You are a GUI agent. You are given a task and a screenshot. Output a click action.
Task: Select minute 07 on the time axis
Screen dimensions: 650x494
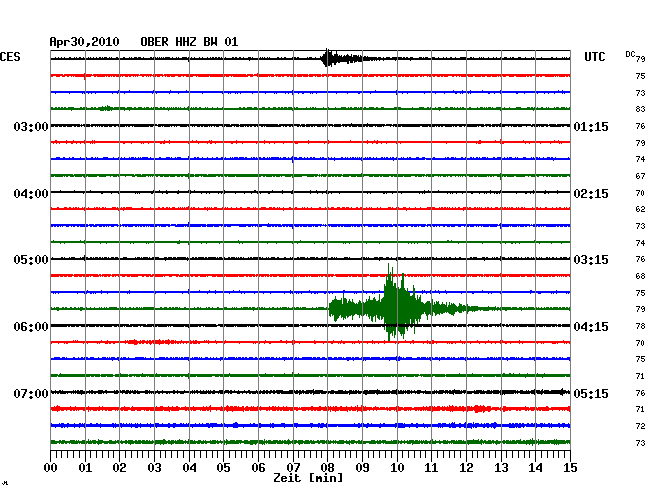[x=293, y=467]
